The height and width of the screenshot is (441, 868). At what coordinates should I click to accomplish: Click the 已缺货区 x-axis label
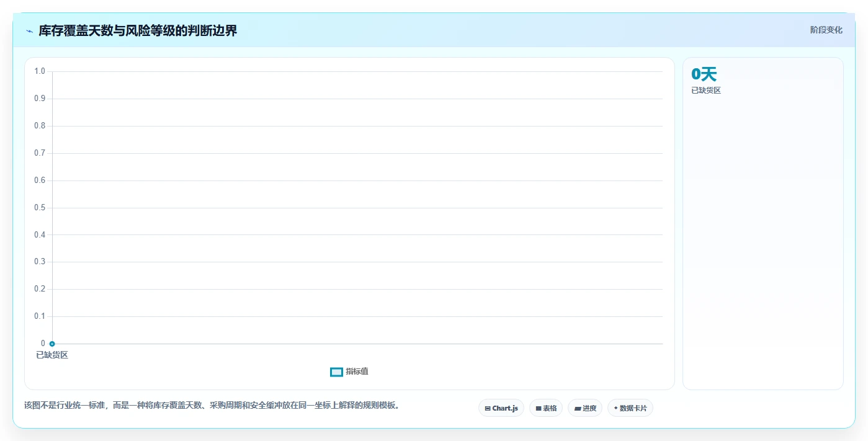pyautogui.click(x=52, y=355)
